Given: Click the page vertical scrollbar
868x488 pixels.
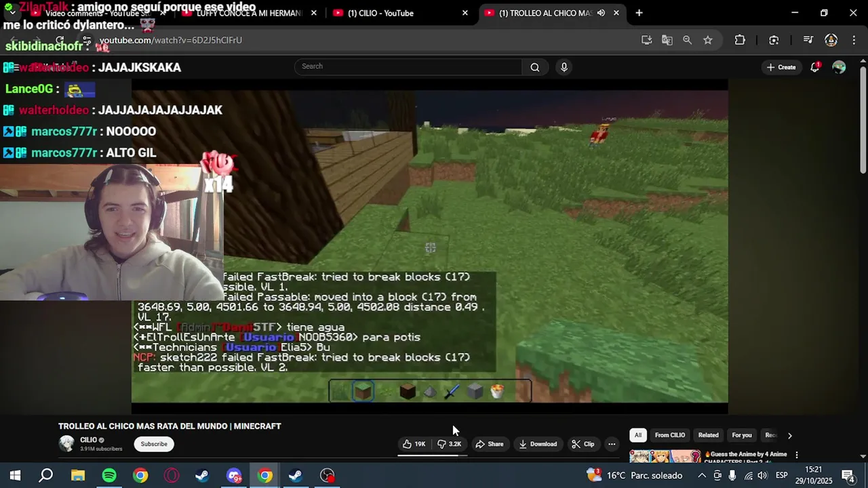Looking at the screenshot, I should click(863, 119).
